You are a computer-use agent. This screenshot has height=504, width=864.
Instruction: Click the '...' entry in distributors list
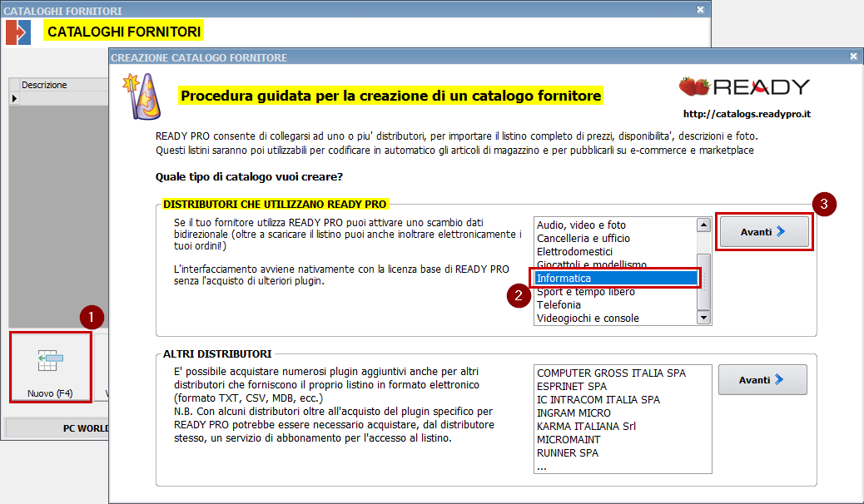tap(542, 467)
